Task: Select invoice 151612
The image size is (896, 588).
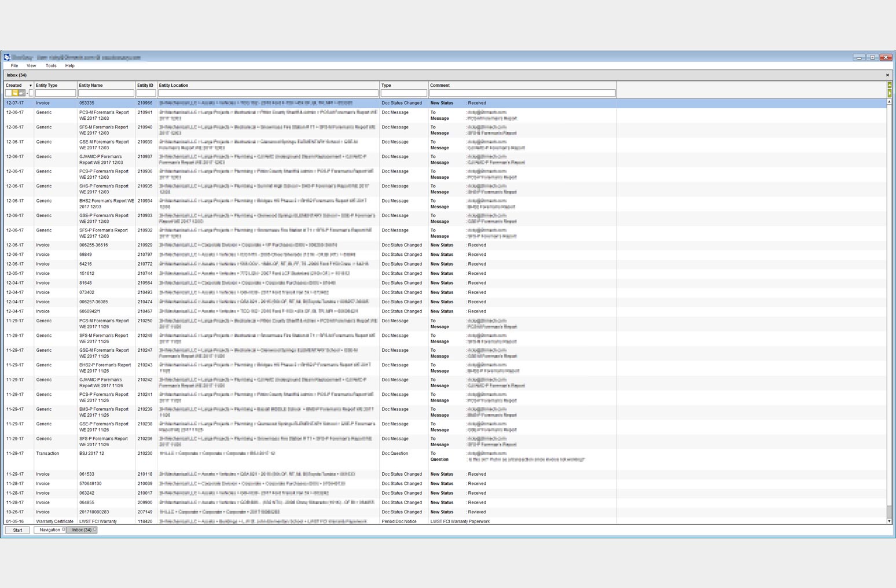Action: click(445, 274)
